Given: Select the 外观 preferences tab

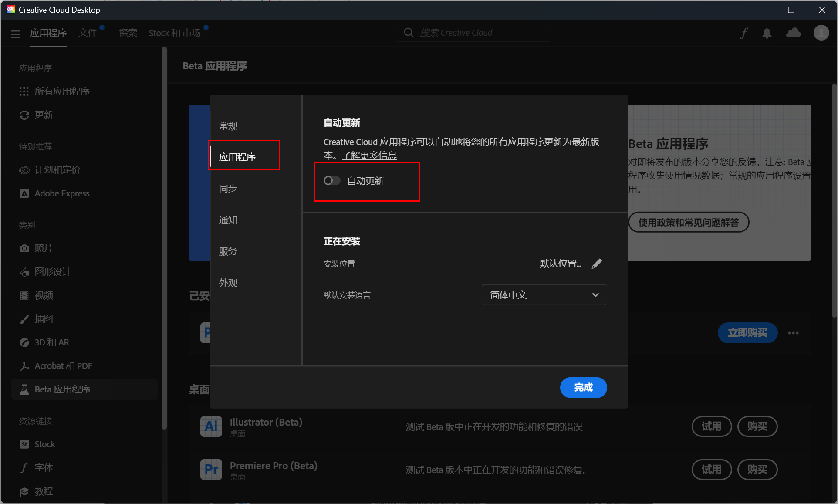Looking at the screenshot, I should (x=228, y=283).
